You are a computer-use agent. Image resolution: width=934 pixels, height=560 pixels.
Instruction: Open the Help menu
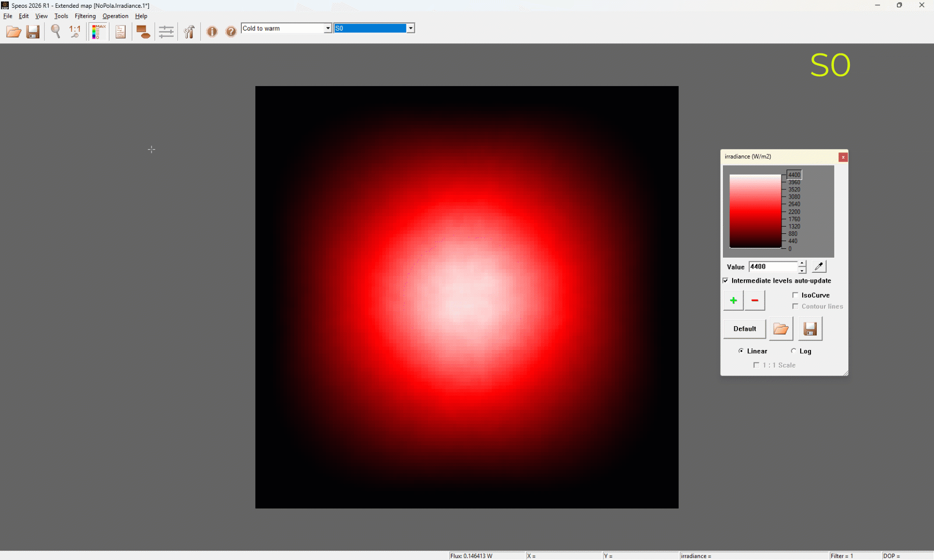pos(141,16)
